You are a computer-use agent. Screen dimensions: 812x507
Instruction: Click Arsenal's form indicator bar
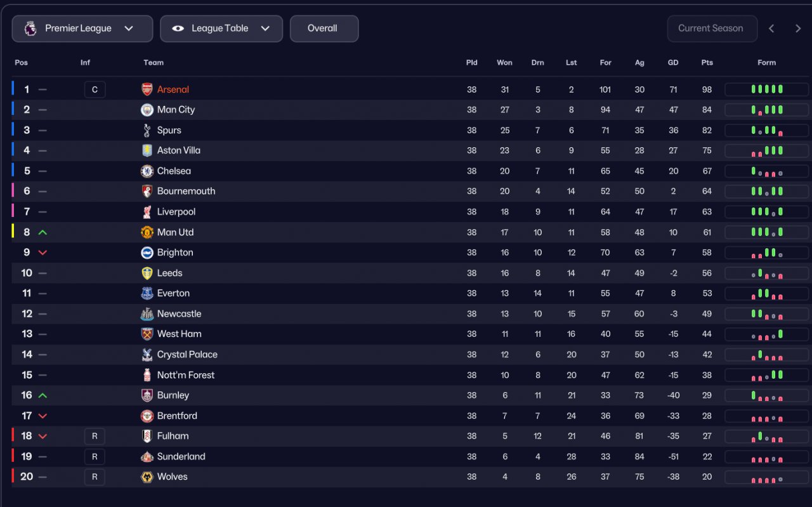point(766,89)
